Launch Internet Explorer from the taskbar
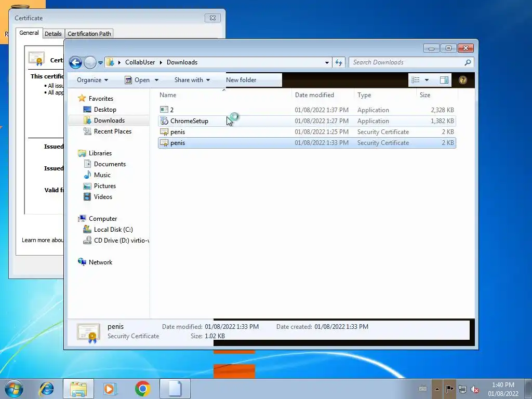Screen dimensions: 532x399 click(46, 389)
